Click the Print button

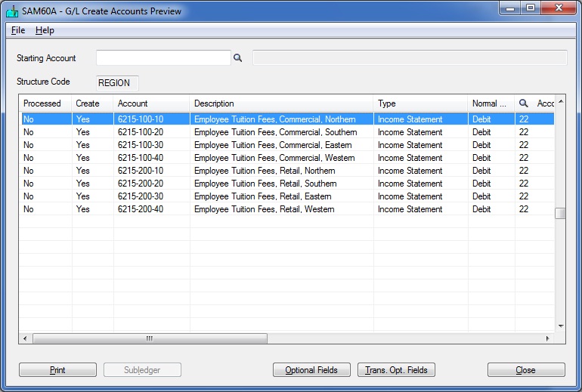(57, 370)
